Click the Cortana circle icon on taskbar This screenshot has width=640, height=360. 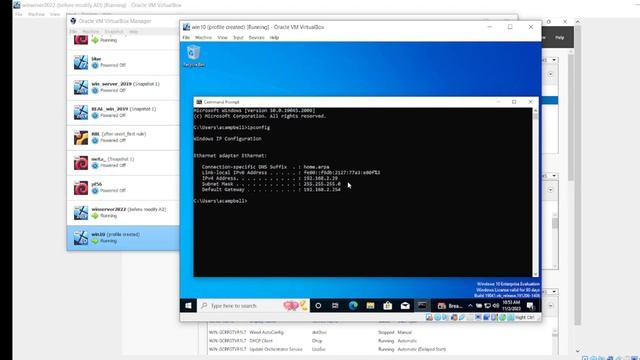318,306
